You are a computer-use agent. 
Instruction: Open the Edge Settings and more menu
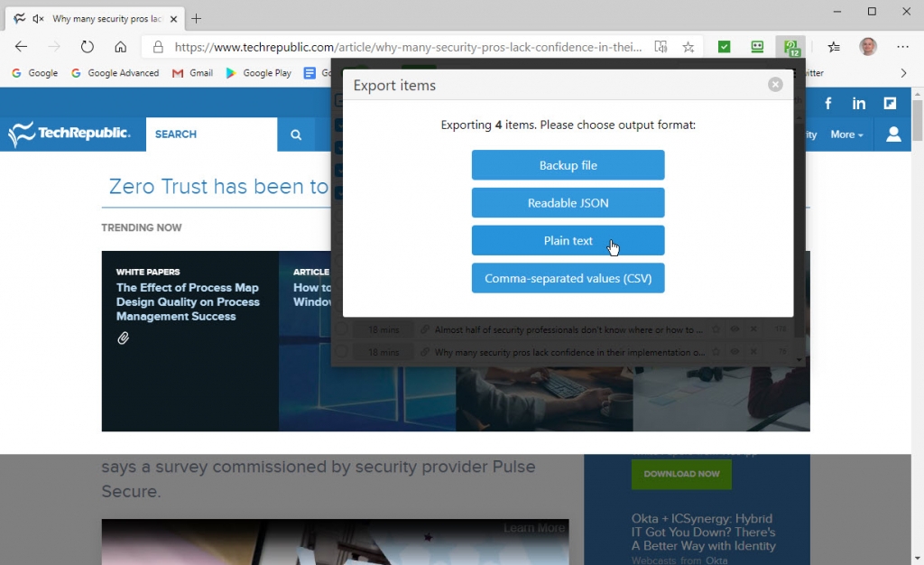coord(902,47)
